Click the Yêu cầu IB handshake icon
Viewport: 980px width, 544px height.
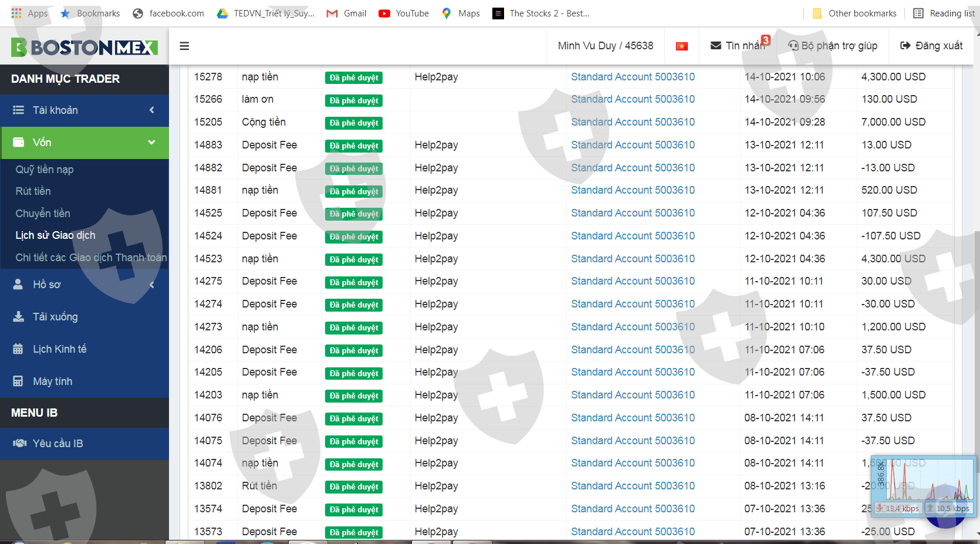tap(19, 444)
